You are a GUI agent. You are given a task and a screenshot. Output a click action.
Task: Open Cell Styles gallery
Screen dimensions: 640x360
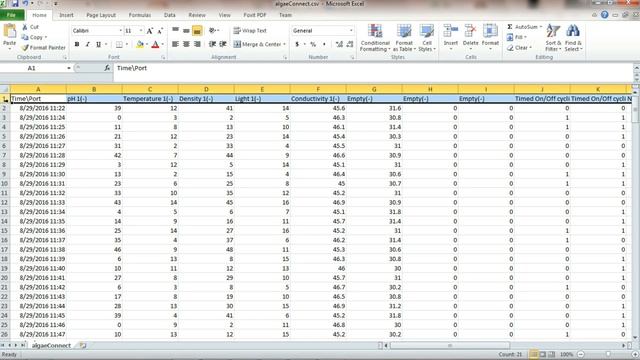click(427, 38)
